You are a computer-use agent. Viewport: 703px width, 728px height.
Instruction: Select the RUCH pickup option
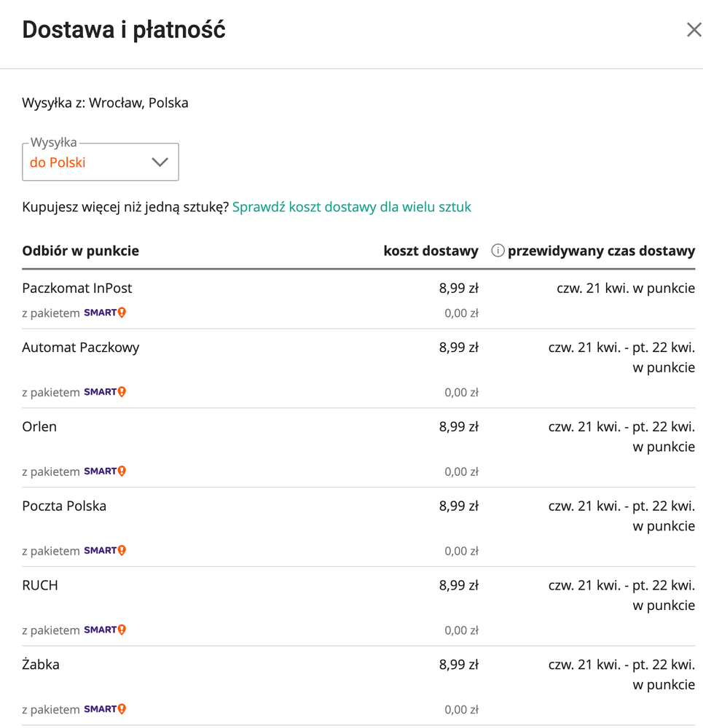(40, 586)
